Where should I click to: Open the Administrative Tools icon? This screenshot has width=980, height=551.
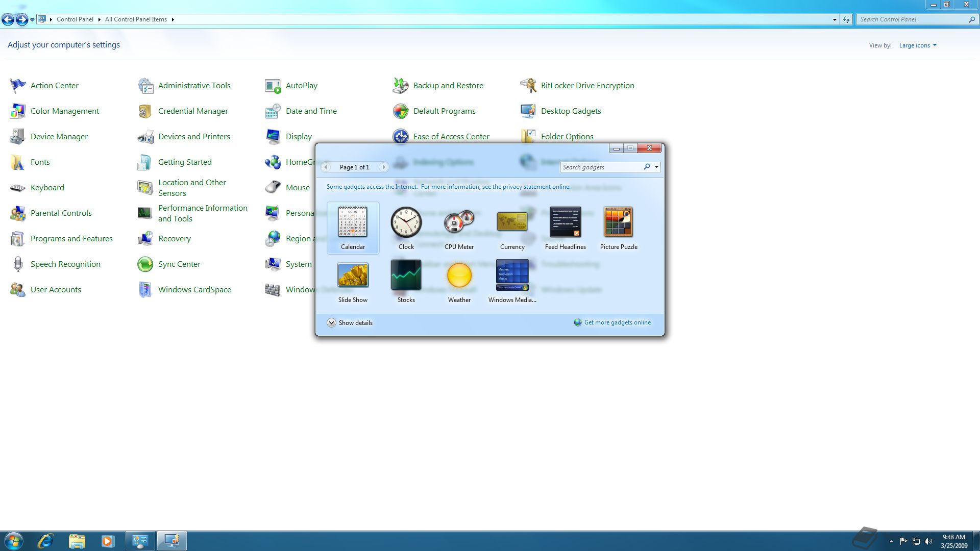tap(145, 86)
